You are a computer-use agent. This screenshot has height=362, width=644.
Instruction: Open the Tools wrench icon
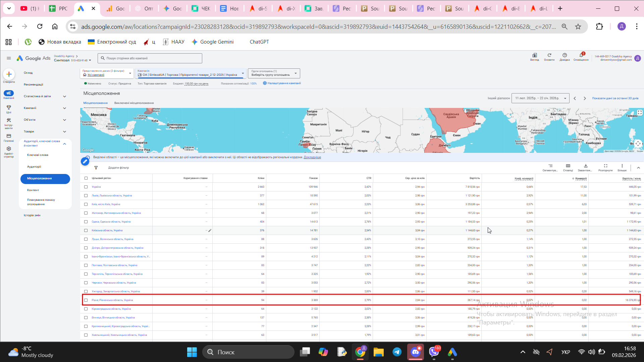9,120
